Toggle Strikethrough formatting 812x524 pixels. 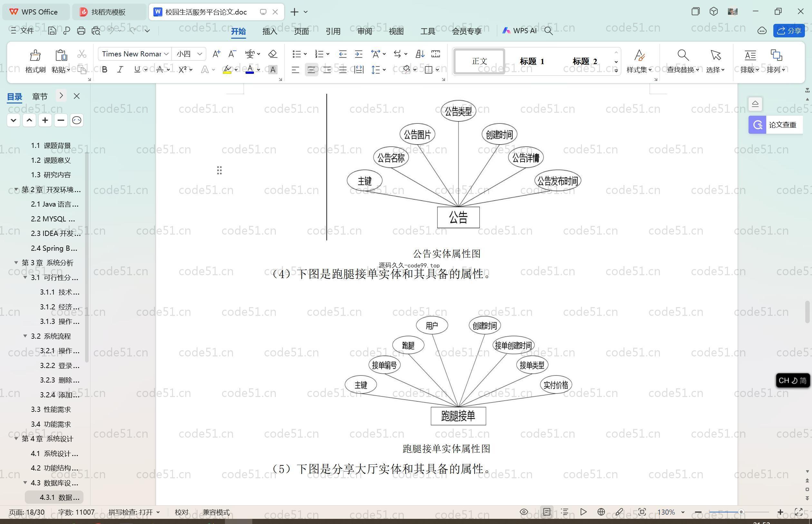click(159, 69)
